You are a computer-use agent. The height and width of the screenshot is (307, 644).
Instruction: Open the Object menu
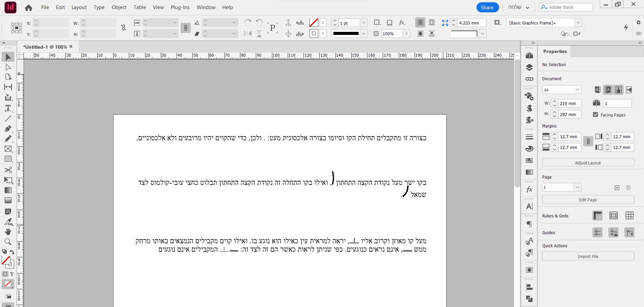tap(119, 7)
